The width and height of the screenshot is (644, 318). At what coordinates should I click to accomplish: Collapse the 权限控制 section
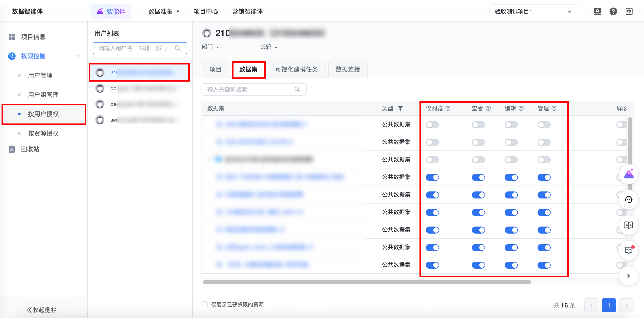(x=78, y=56)
